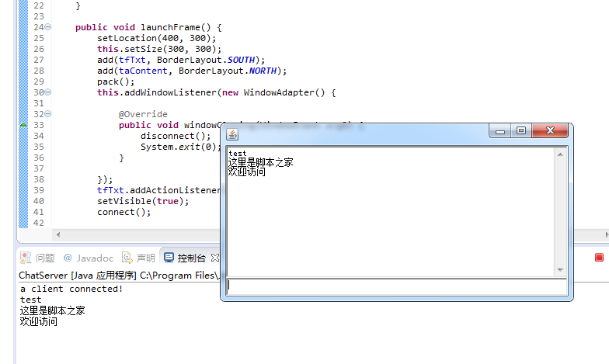Click 'a client connected!' in the console
The width and height of the screenshot is (609, 364).
click(71, 289)
